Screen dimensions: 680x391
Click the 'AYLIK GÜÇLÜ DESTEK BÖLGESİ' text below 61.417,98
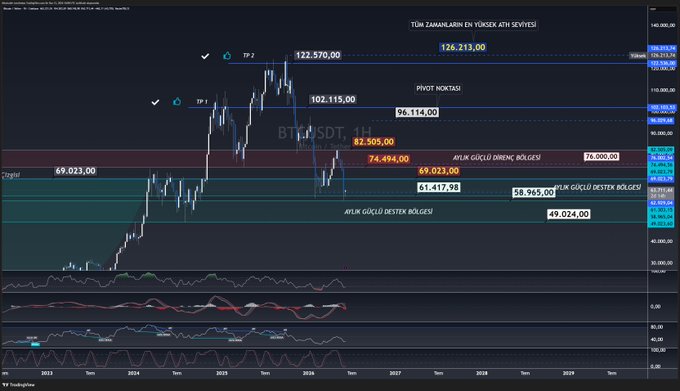click(x=388, y=212)
